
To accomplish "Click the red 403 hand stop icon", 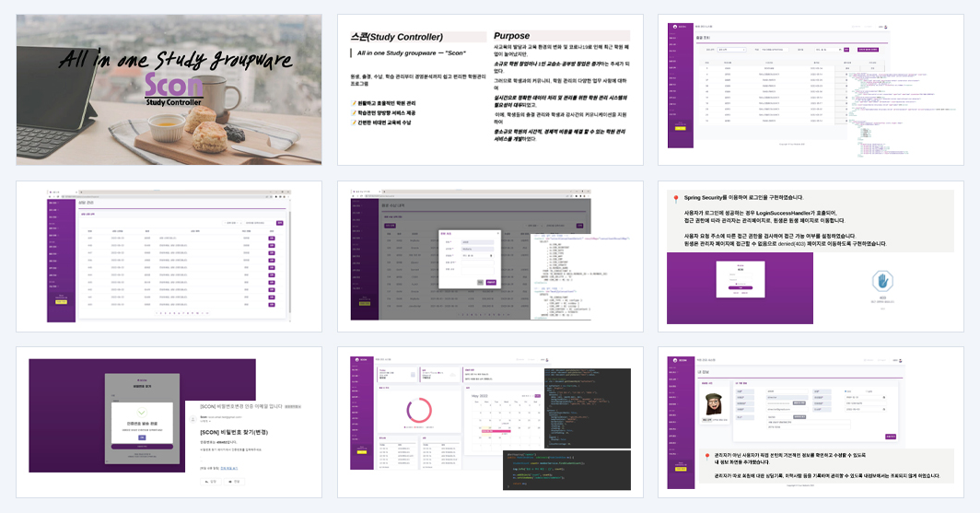I will click(882, 281).
